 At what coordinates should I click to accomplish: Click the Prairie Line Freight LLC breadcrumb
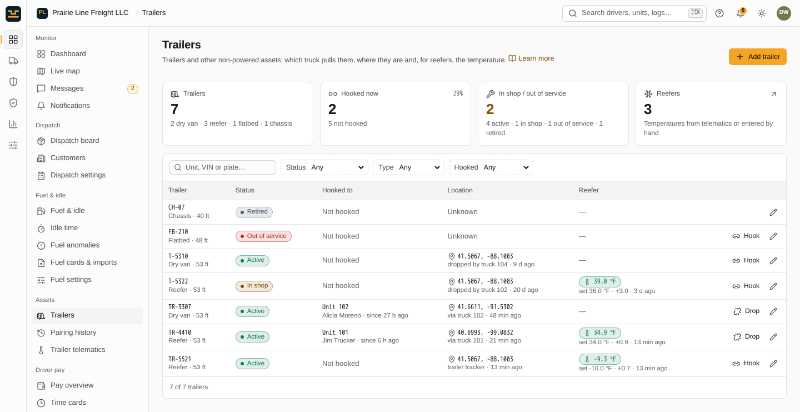click(x=90, y=13)
